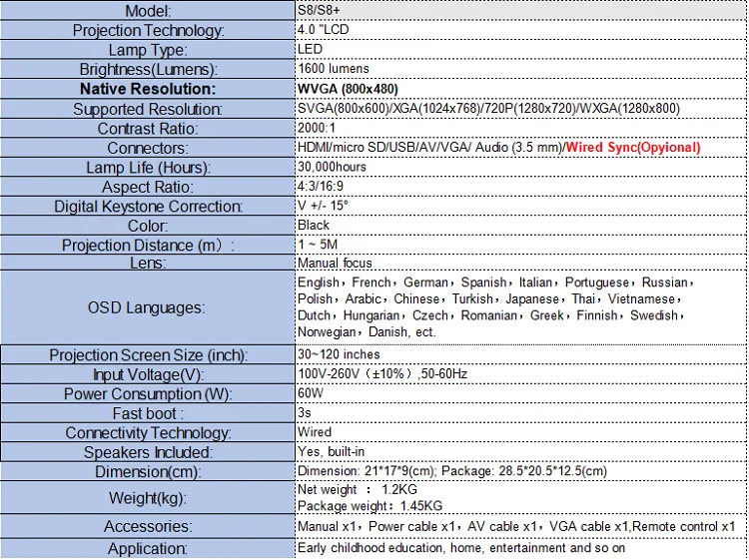This screenshot has height=560, width=749.
Task: Click the V +/- 15° value
Action: pyautogui.click(x=323, y=206)
